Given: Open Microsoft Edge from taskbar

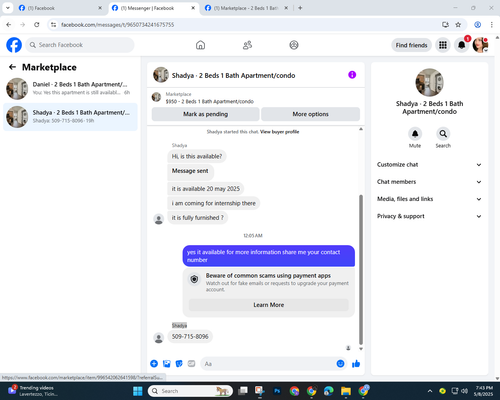Looking at the screenshot, I should point(329,391).
